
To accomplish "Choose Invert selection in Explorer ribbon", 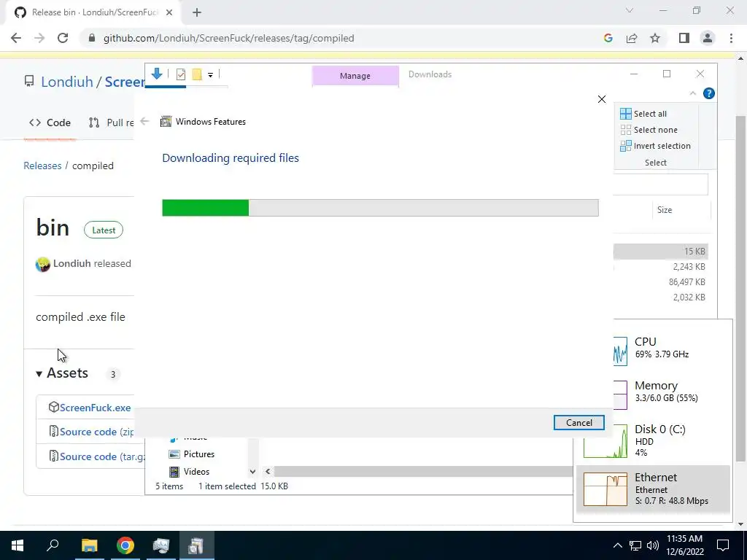I will coord(655,146).
